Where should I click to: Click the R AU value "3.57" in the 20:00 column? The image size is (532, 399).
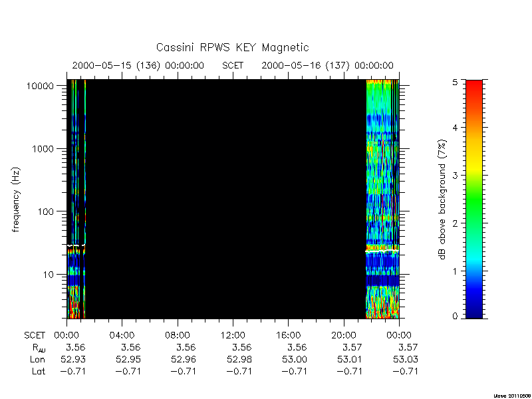353,347
